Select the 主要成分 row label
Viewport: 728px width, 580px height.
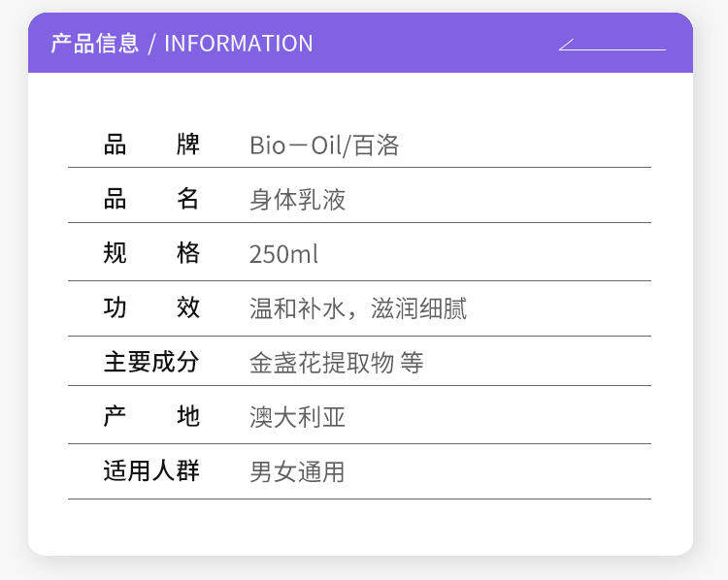151,363
